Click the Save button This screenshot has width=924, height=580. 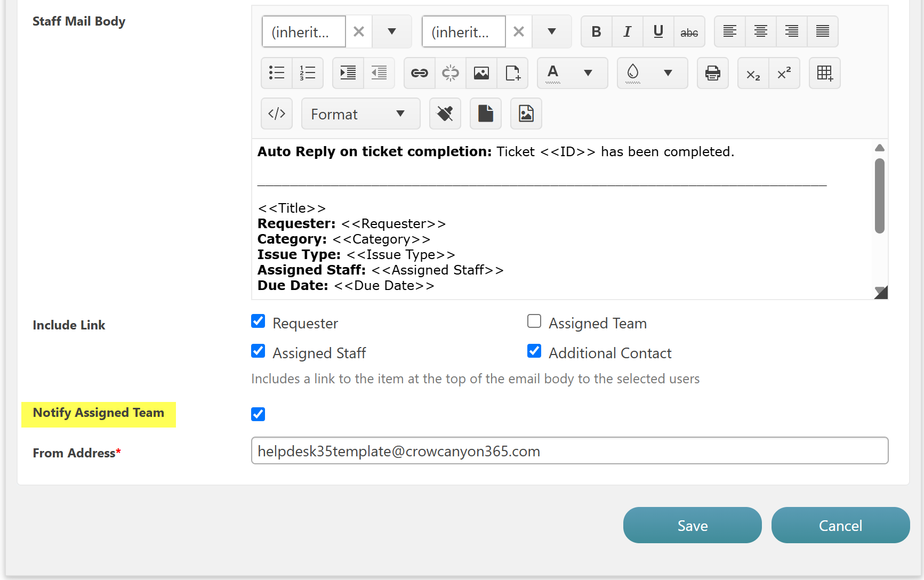692,526
